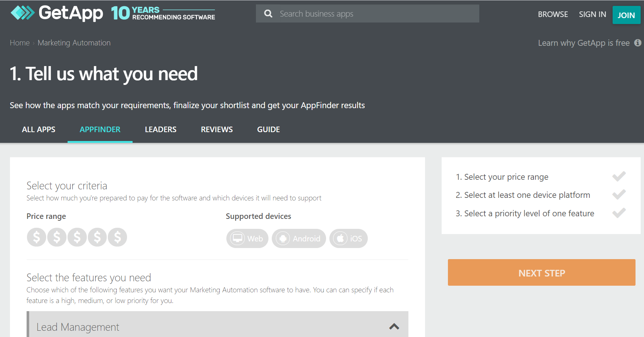This screenshot has height=337, width=644.
Task: Collapse the Lead Management section
Action: [x=394, y=327]
